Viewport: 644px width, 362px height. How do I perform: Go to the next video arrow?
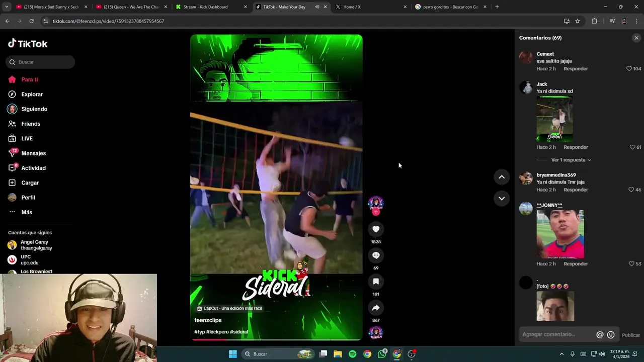coord(502,199)
